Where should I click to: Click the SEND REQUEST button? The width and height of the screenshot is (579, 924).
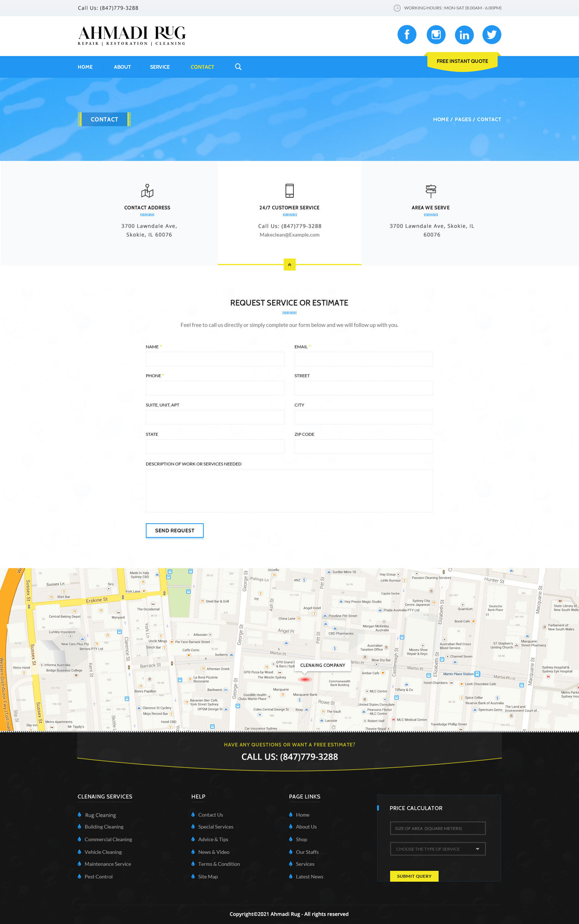(x=174, y=530)
